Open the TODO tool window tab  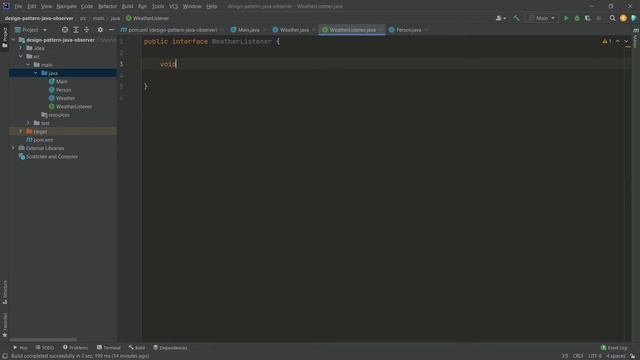(44, 347)
